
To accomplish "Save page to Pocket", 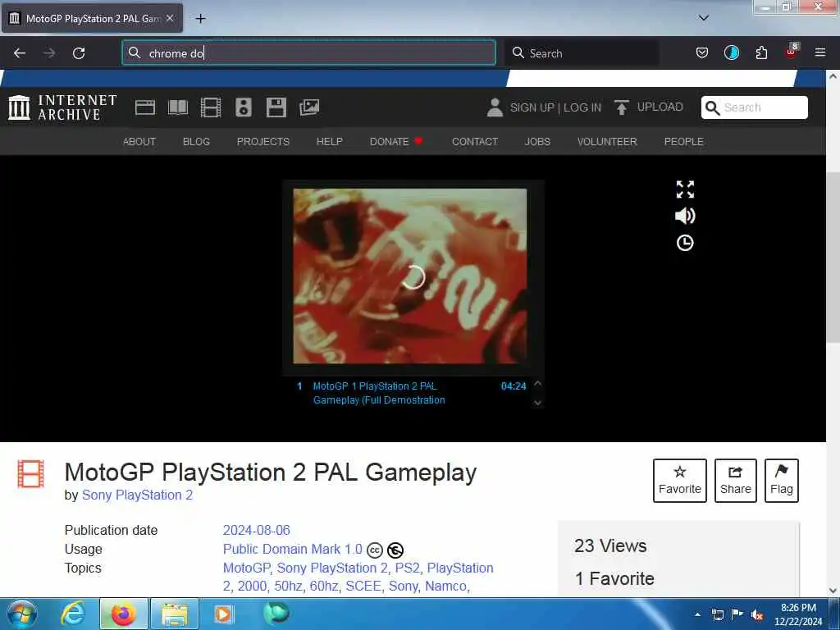I will [x=702, y=53].
